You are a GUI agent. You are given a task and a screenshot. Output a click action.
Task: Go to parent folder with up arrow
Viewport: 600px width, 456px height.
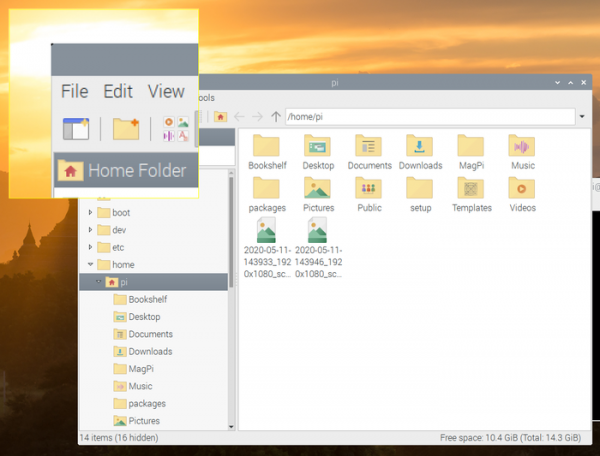[x=275, y=117]
